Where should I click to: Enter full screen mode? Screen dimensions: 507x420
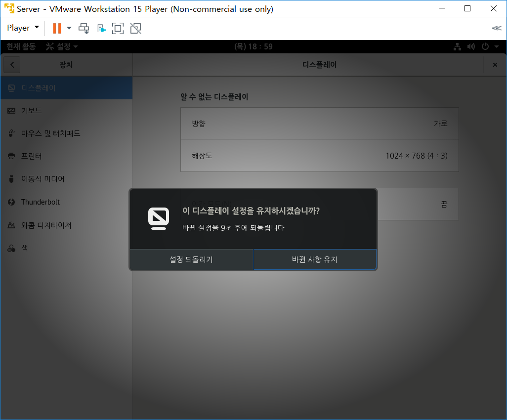pos(118,29)
